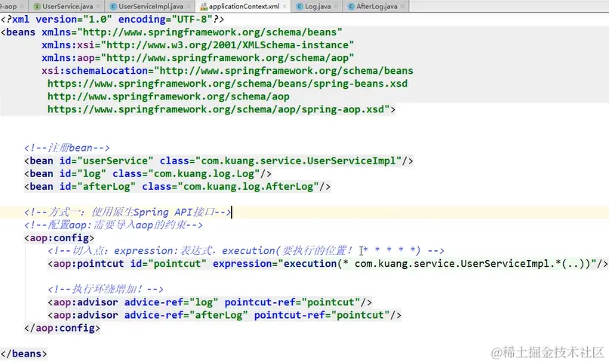Click the xmlns:aop attribute line
Viewport: 609px width, 364px height.
[x=198, y=58]
